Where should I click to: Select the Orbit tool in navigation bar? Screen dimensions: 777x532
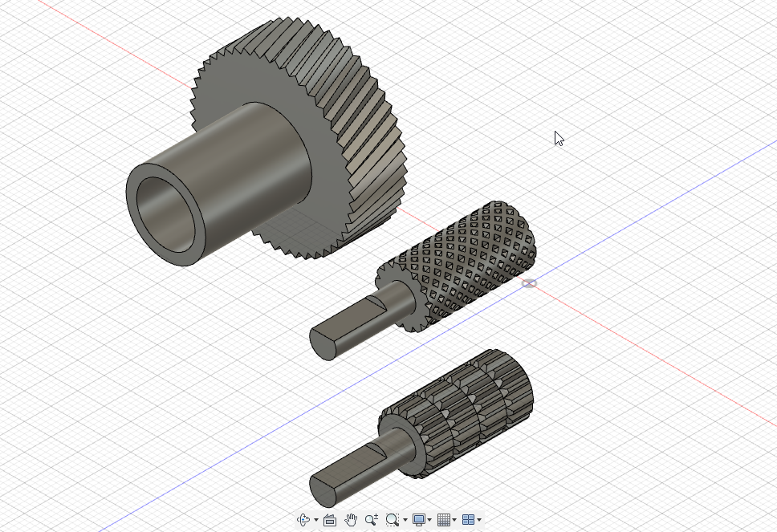(x=303, y=520)
